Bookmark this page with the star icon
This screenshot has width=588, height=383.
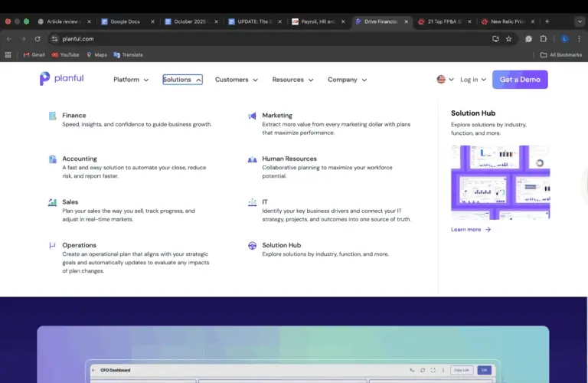pyautogui.click(x=508, y=38)
